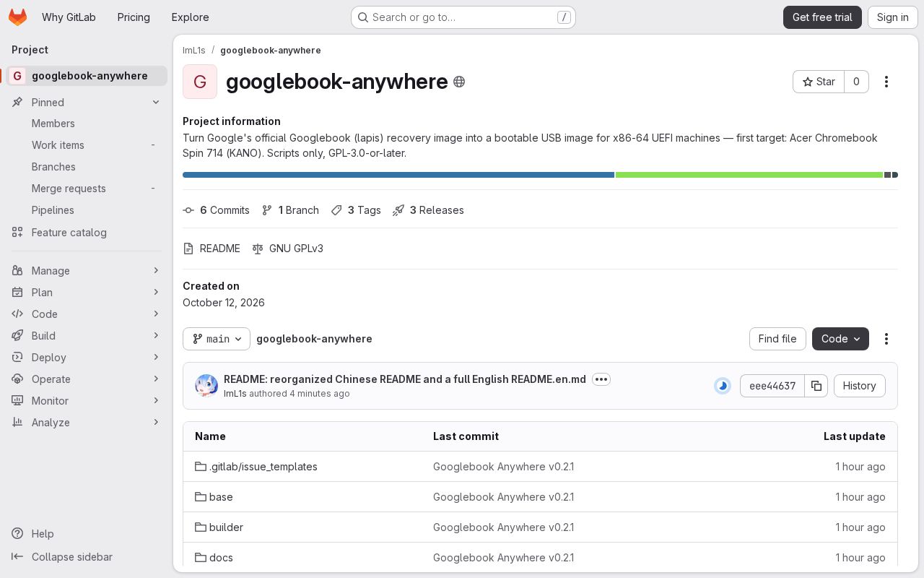Copy the commit SHA eee44637

point(816,386)
